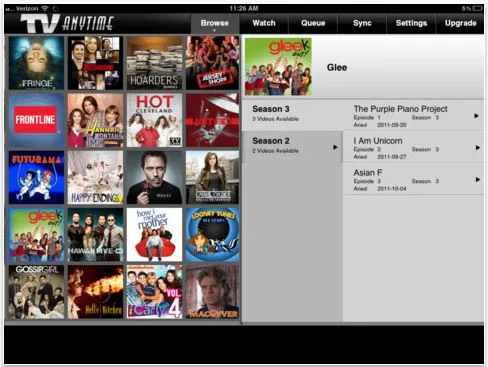Select the Fringe show thumbnail
Viewport: 488px width, 367px height.
click(x=36, y=63)
